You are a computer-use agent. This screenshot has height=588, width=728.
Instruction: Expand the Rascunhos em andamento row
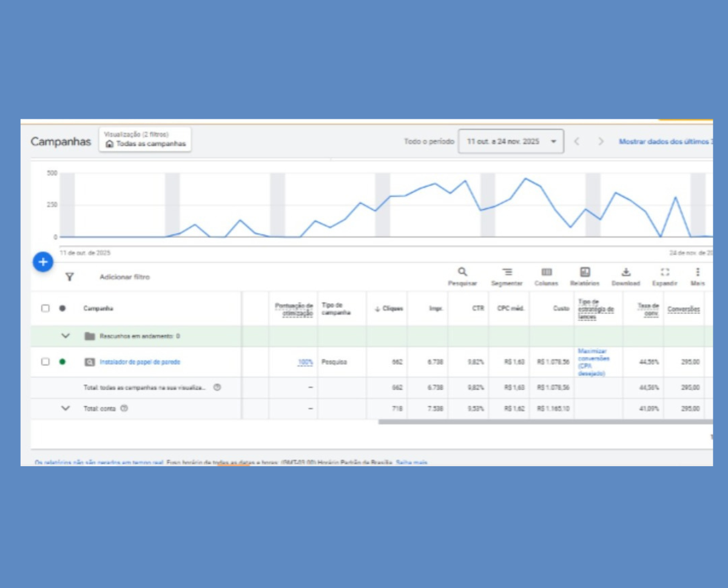pyautogui.click(x=66, y=336)
